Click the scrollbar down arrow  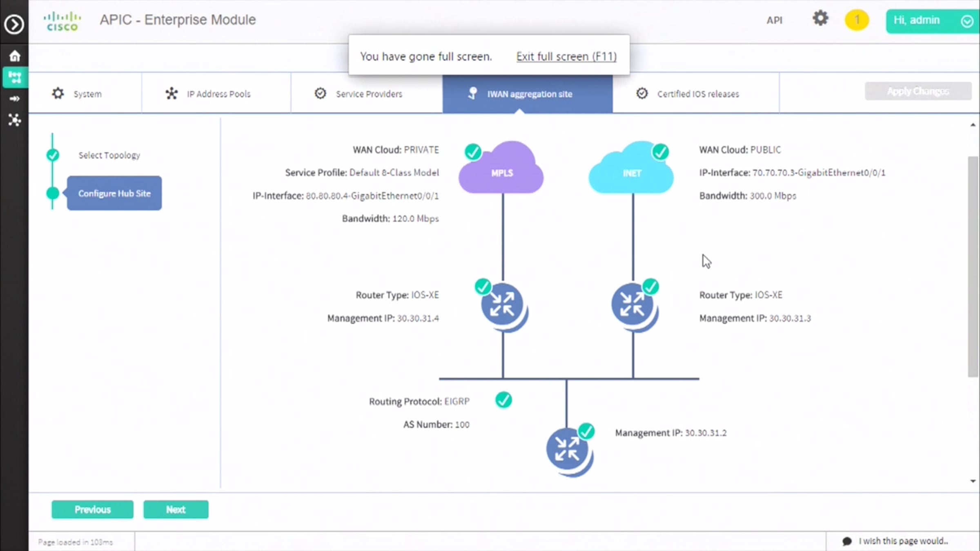coord(973,481)
